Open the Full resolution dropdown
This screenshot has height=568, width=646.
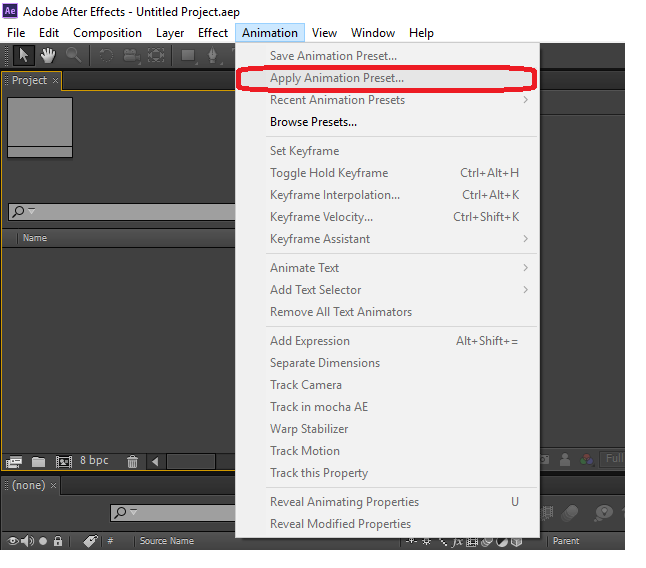point(613,459)
